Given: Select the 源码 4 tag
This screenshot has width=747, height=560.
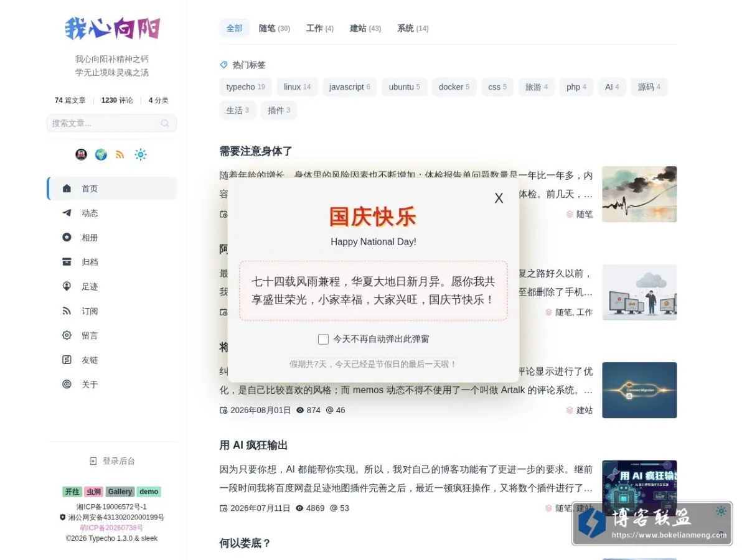Looking at the screenshot, I should point(649,87).
